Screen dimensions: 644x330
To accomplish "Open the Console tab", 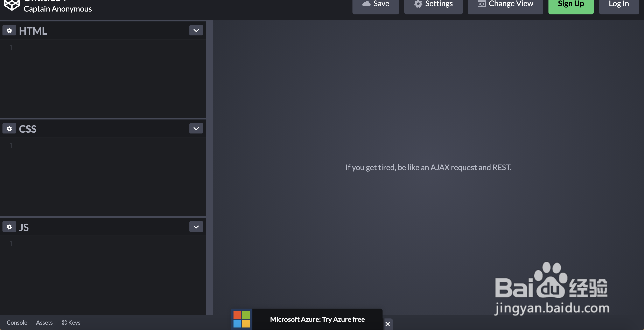I will [17, 323].
